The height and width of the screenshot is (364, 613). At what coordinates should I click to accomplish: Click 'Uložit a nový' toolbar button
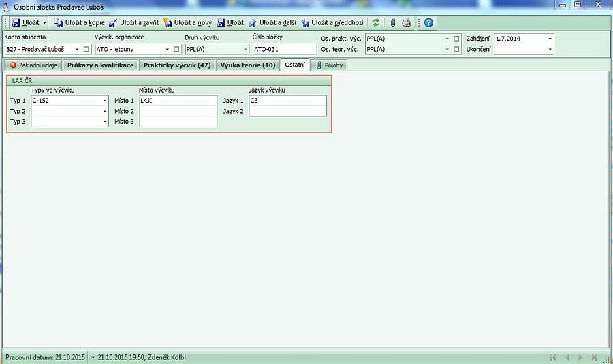[187, 22]
